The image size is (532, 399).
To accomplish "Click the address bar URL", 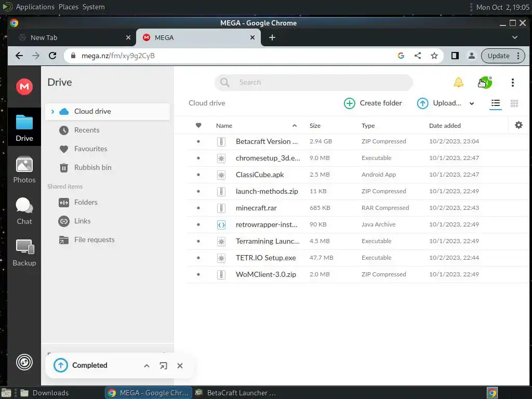I will tap(118, 56).
